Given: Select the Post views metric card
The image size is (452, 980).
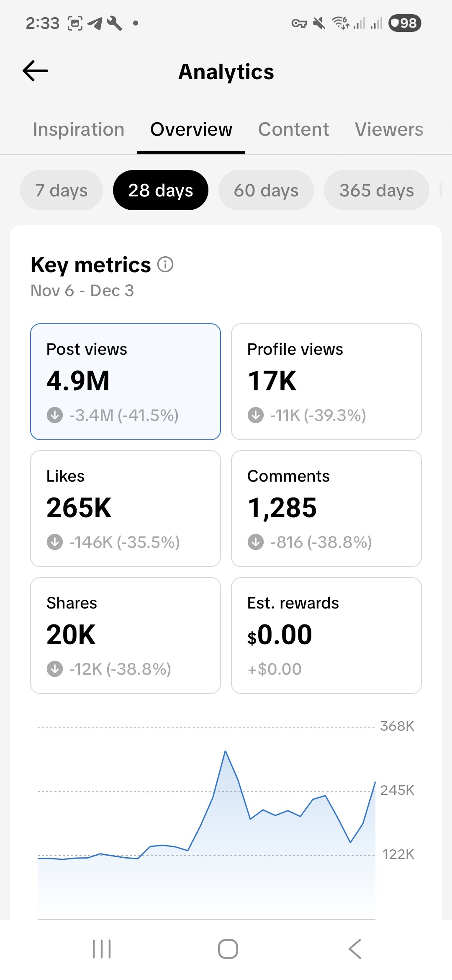Looking at the screenshot, I should pyautogui.click(x=126, y=382).
